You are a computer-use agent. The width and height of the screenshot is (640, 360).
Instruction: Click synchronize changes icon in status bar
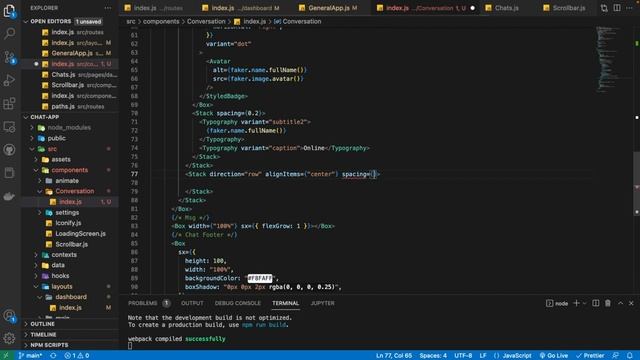[53, 356]
